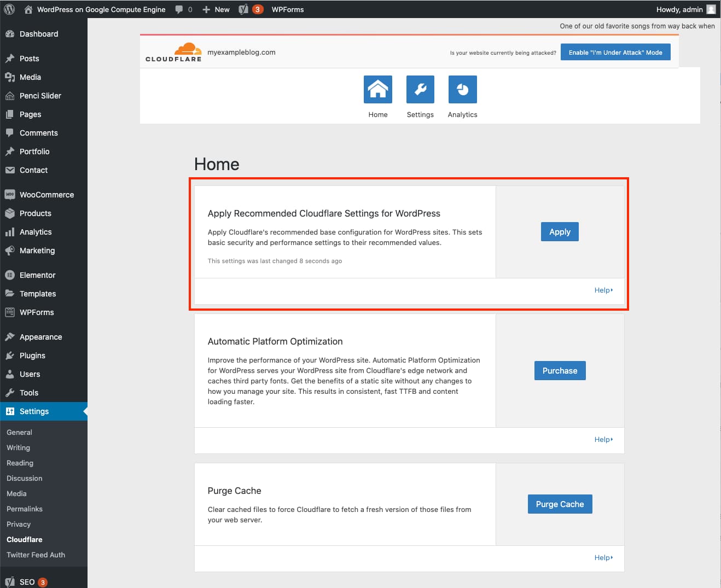Viewport: 721px width, 588px height.
Task: Click the Templates folder icon
Action: (x=10, y=294)
